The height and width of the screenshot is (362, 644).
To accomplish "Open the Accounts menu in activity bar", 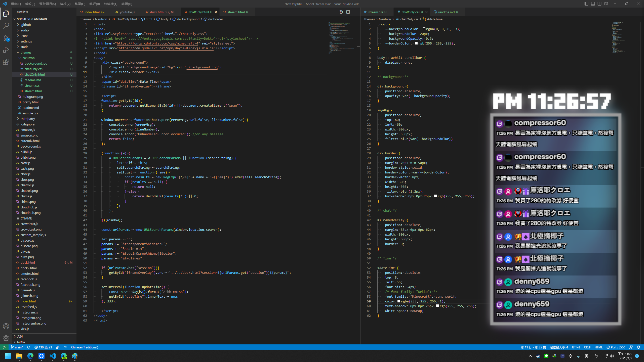I will (x=6, y=326).
